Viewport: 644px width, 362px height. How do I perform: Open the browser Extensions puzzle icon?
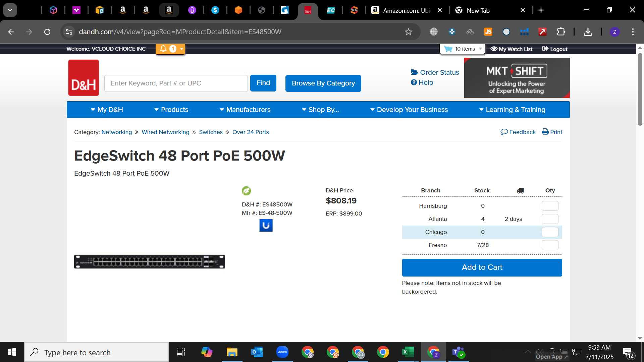pyautogui.click(x=561, y=32)
